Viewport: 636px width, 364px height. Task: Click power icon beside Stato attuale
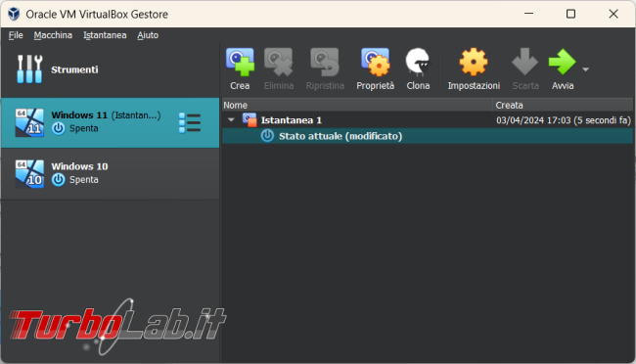(267, 136)
